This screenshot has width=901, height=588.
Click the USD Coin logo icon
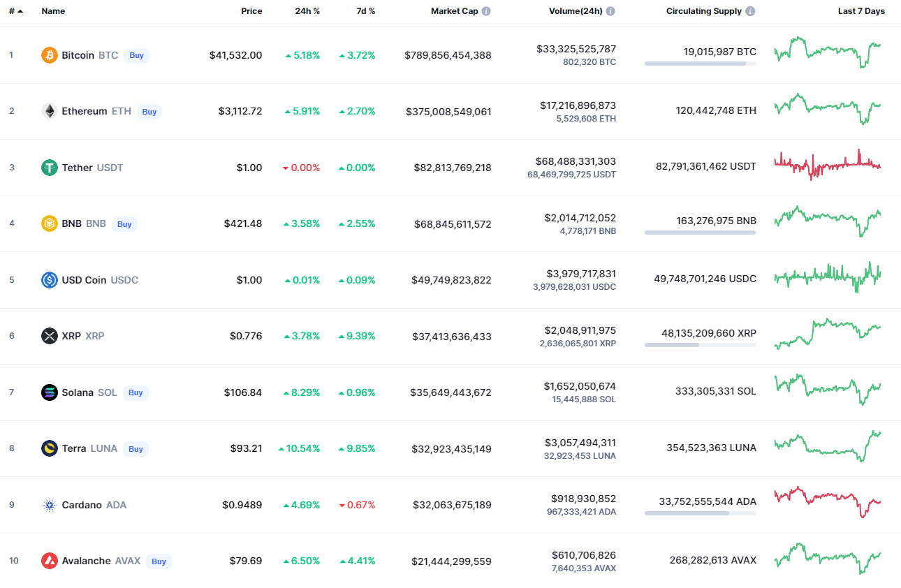50,280
